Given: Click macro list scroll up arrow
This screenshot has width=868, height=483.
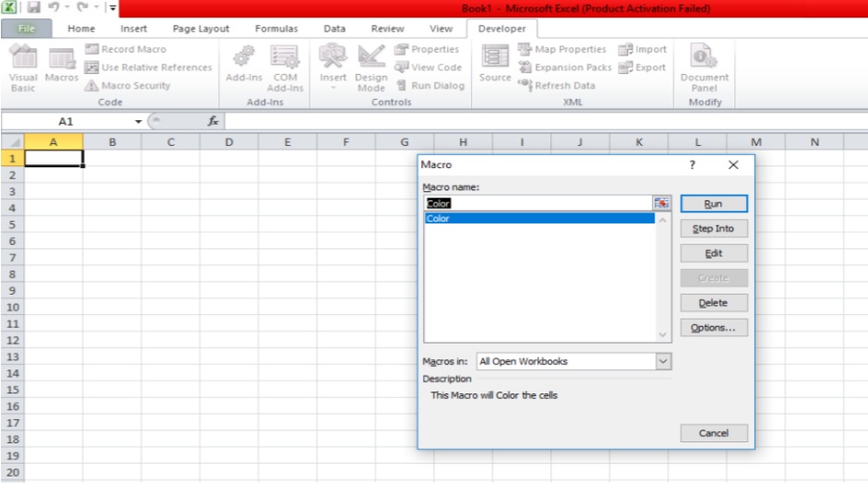Looking at the screenshot, I should click(x=663, y=220).
